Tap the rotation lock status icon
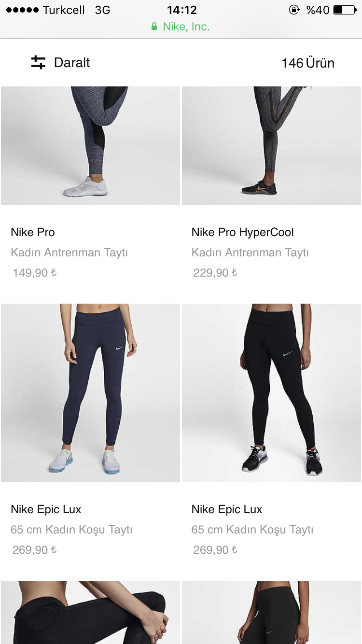This screenshot has width=362, height=644. [x=294, y=10]
